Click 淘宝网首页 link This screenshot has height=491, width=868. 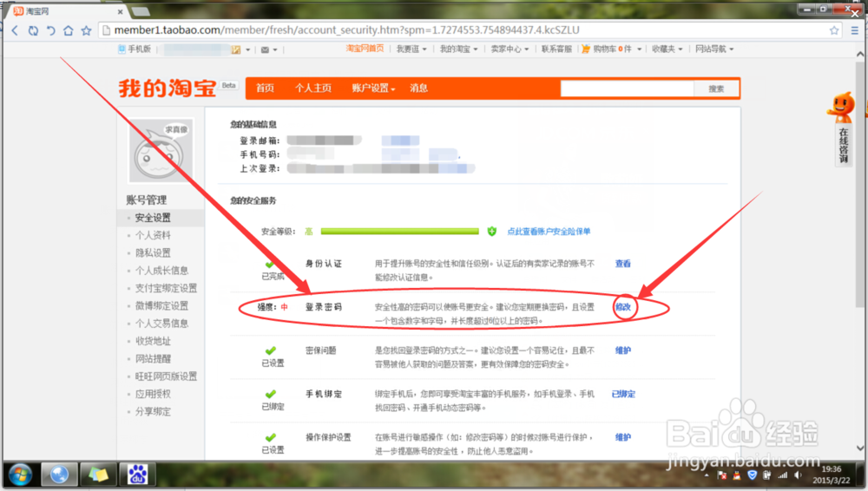click(x=365, y=49)
